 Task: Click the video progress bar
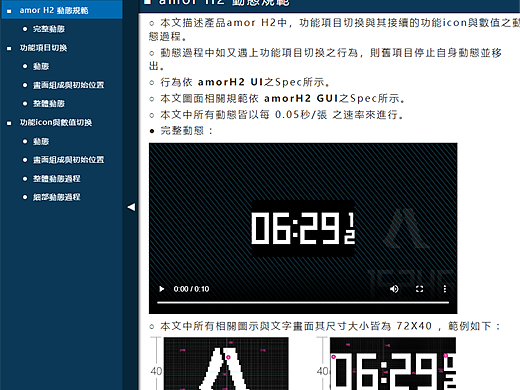click(303, 302)
